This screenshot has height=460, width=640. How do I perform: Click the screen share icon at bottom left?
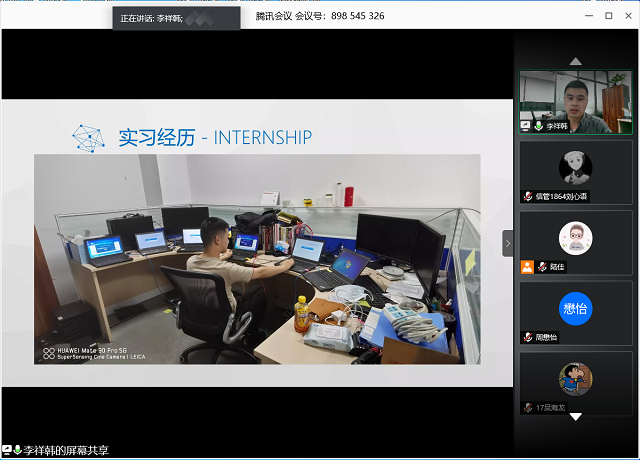point(6,451)
